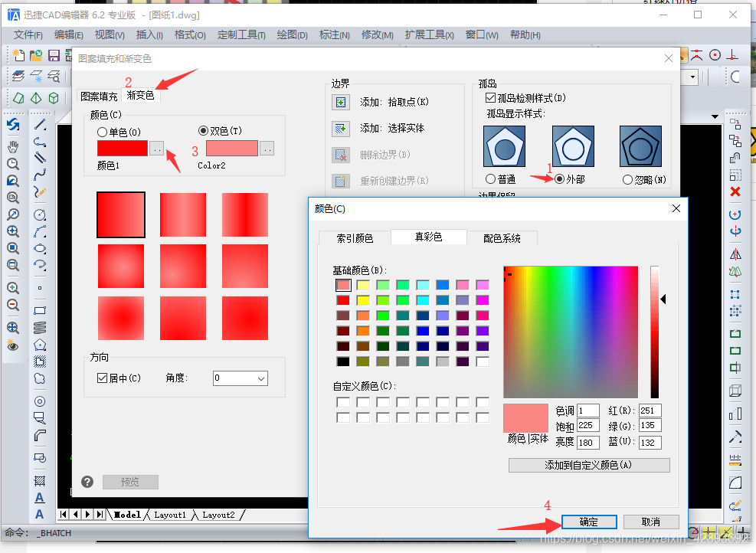The height and width of the screenshot is (553, 756).
Task: Click the red X Erase tool
Action: 735,192
